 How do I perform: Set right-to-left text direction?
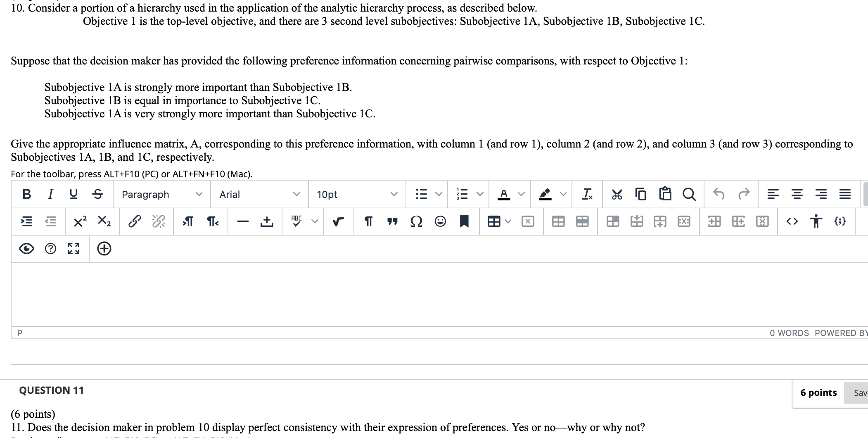pyautogui.click(x=212, y=222)
